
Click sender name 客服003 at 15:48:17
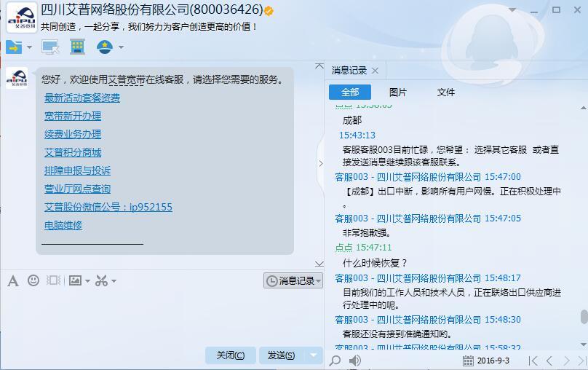[x=351, y=278]
